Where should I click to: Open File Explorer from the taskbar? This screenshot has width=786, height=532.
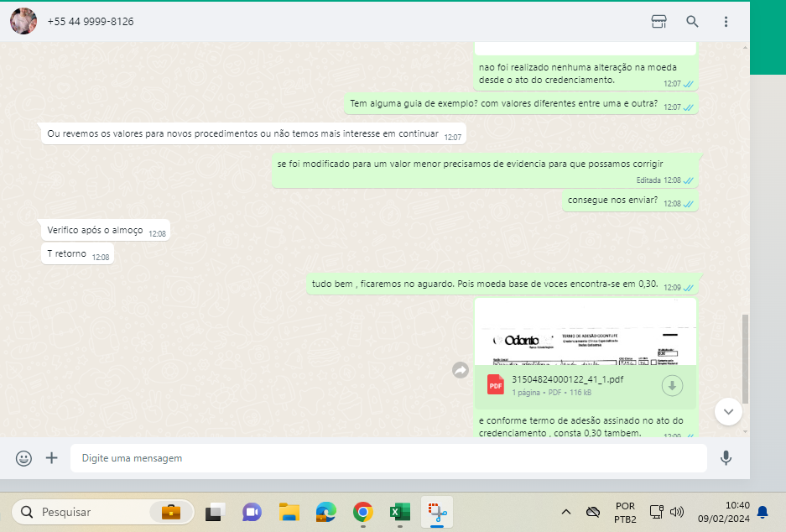tap(289, 512)
